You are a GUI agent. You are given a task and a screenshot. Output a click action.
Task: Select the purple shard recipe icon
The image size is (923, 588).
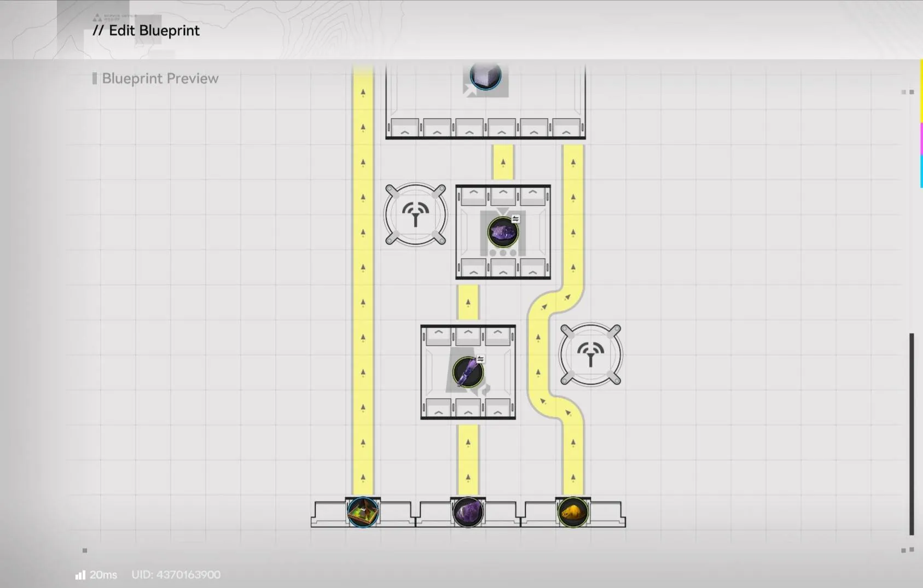(x=467, y=372)
